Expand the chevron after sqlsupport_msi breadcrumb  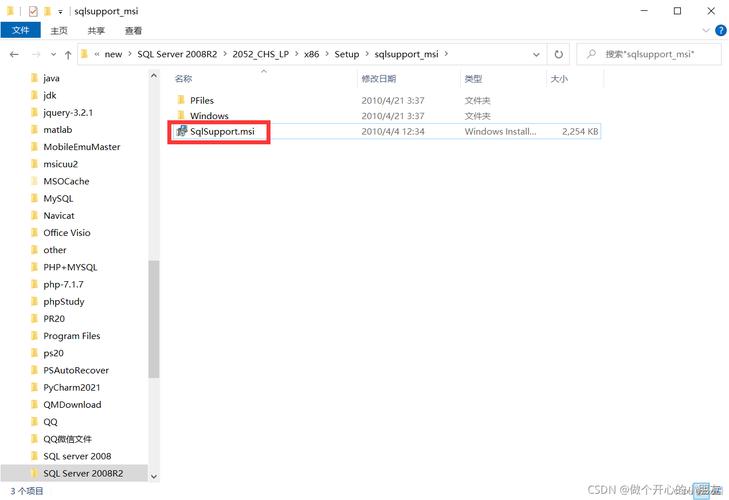(x=446, y=54)
